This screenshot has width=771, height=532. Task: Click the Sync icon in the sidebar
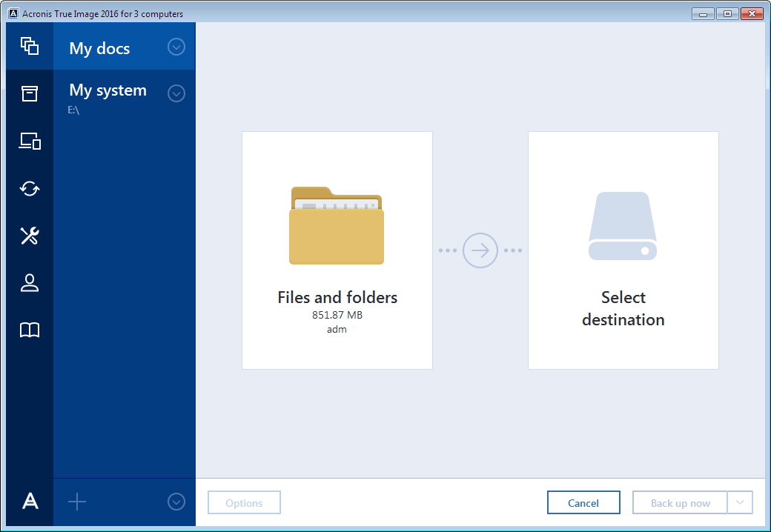point(30,188)
